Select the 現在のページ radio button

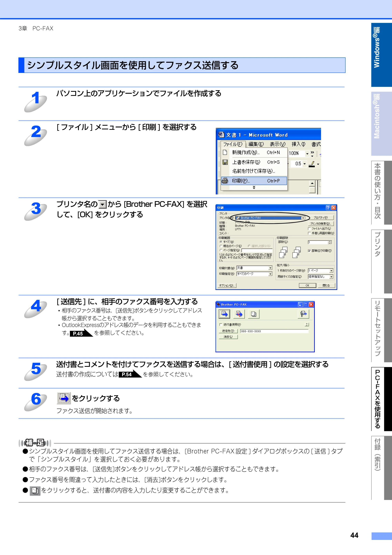pos(221,246)
